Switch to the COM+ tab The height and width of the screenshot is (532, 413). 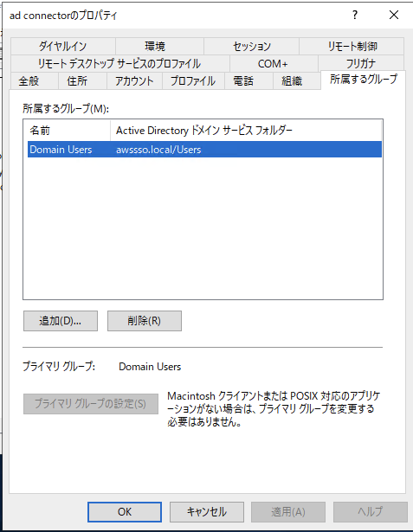[x=274, y=63]
